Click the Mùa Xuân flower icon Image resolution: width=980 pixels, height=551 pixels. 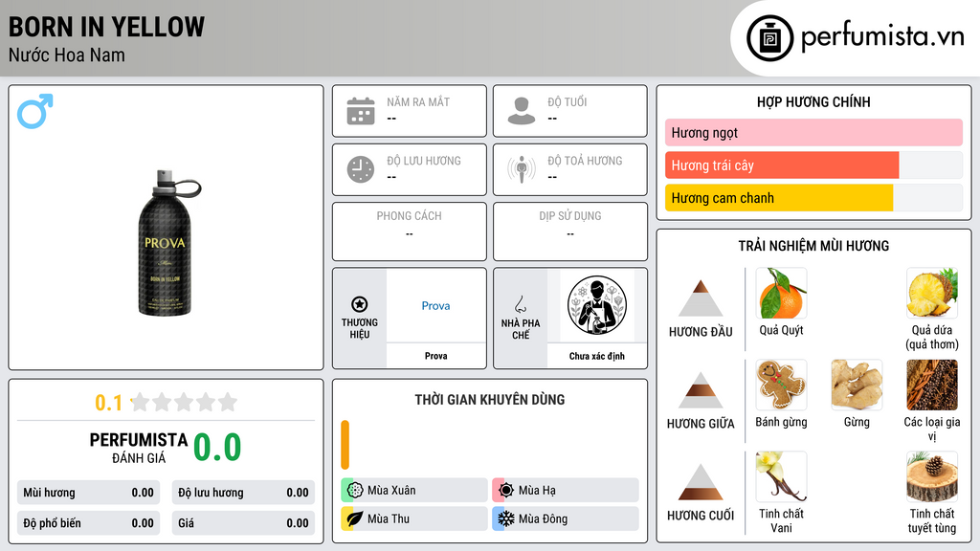(x=355, y=490)
